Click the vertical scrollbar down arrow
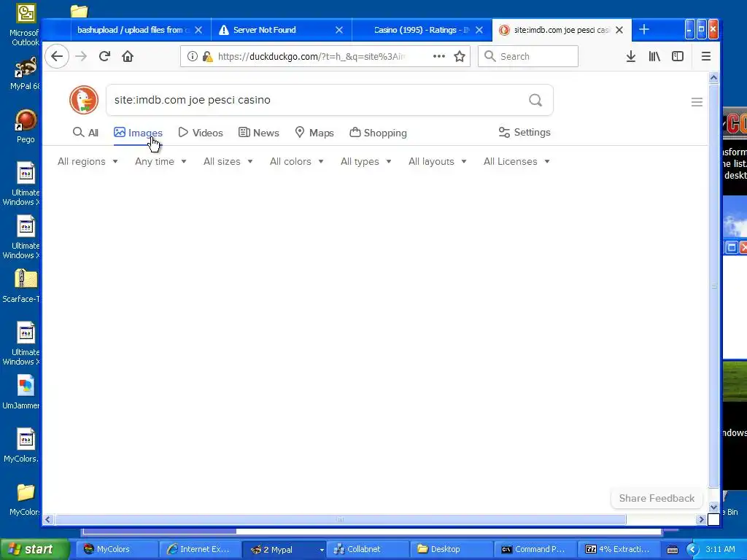Screen dimensions: 747x560 (x=713, y=507)
